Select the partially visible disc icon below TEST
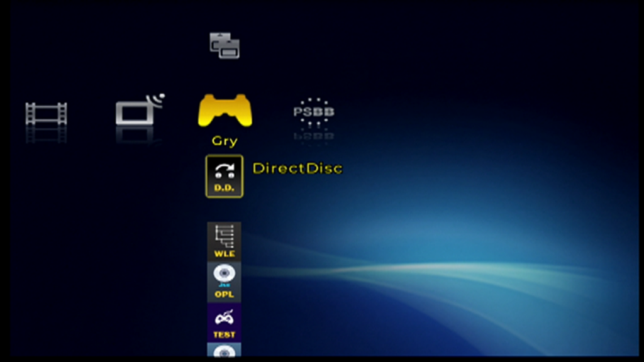Viewport: 644px width, 362px height. click(x=225, y=350)
